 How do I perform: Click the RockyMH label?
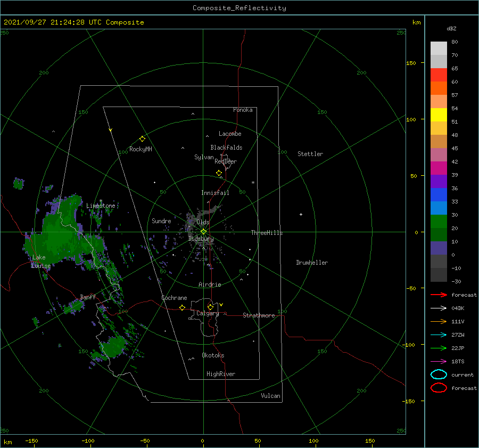click(141, 149)
